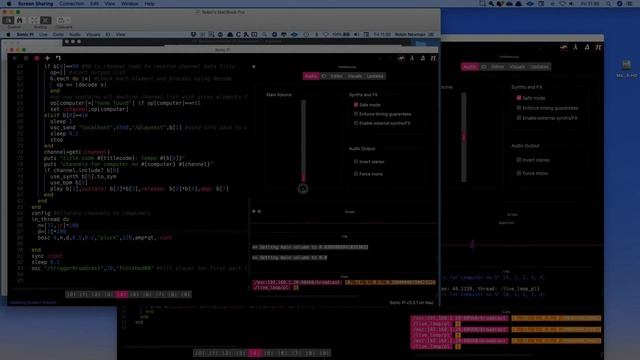Close the Preferences panel using its small dot
This screenshot has height=360, width=640.
(x=253, y=67)
